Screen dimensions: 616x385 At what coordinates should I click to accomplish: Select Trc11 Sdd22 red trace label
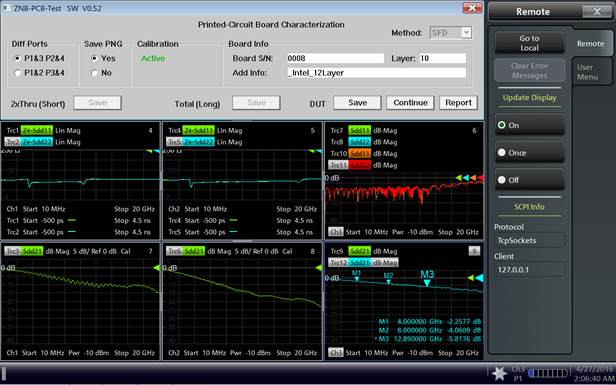click(x=350, y=165)
